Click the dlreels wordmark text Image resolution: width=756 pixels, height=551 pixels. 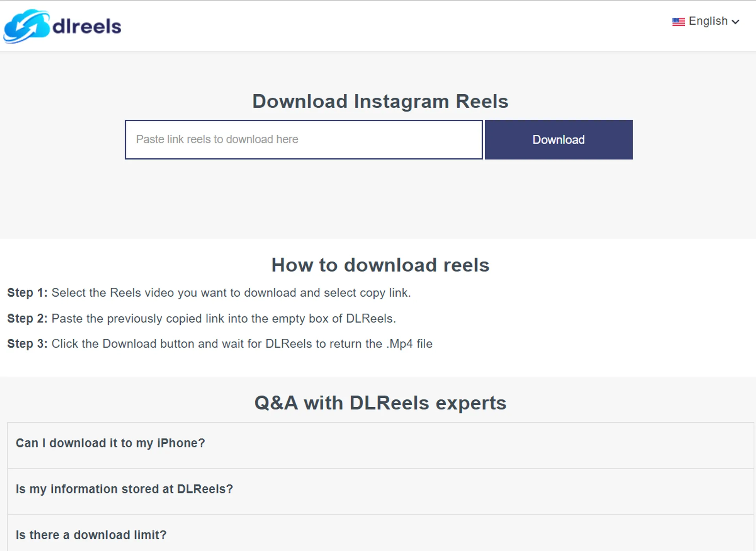tap(87, 27)
